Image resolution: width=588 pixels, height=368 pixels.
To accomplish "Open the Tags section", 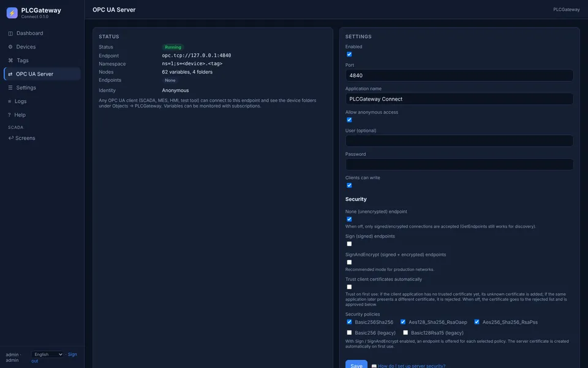I will (x=42, y=61).
